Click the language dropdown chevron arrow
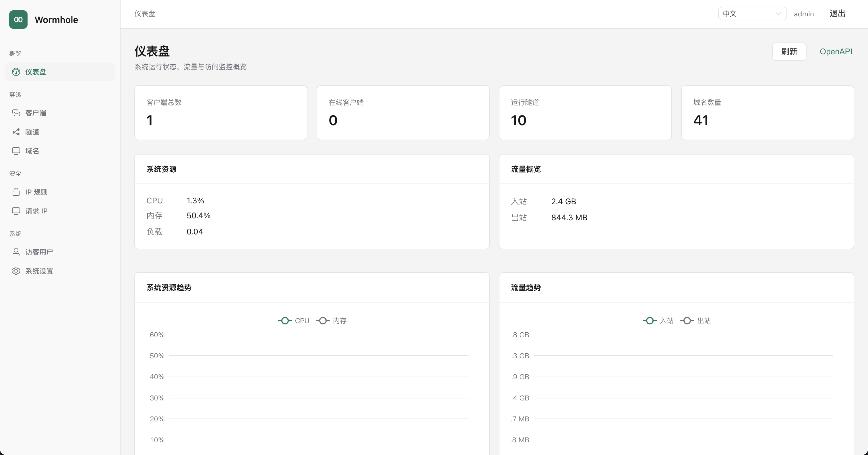This screenshot has height=455, width=868. (778, 14)
